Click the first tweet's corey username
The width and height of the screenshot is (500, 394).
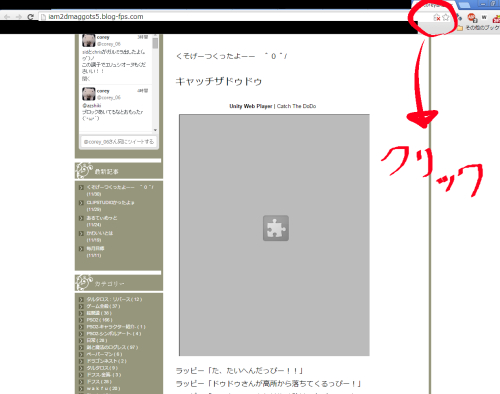(103, 37)
